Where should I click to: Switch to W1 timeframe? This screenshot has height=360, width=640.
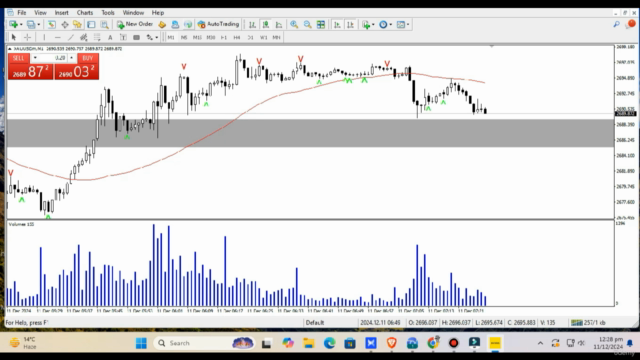(264, 37)
